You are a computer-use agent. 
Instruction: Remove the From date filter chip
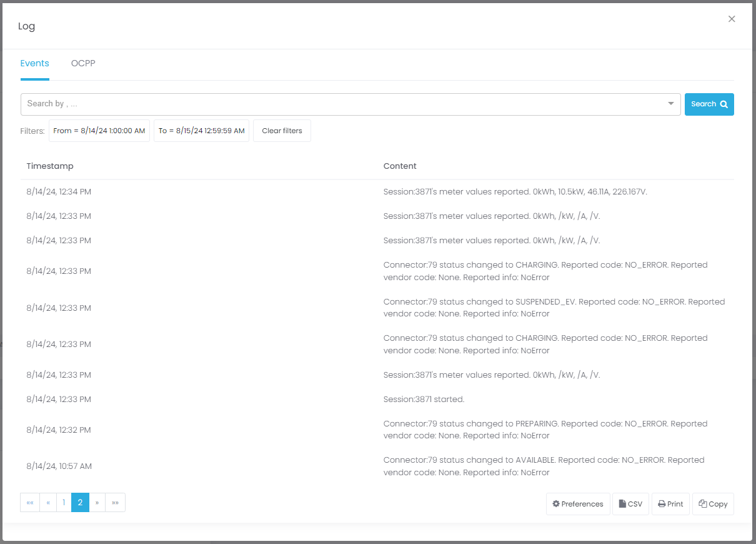pos(99,131)
